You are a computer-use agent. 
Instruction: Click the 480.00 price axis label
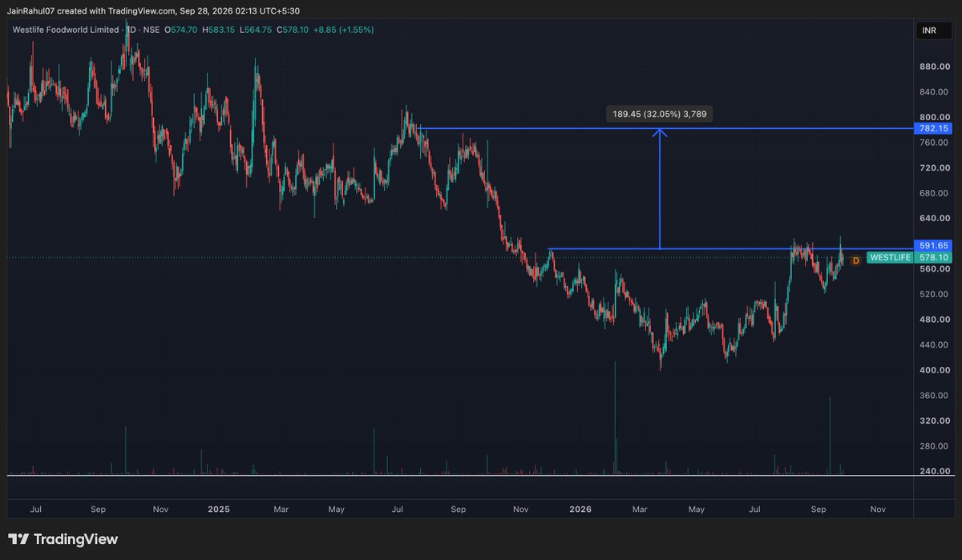[x=934, y=320]
